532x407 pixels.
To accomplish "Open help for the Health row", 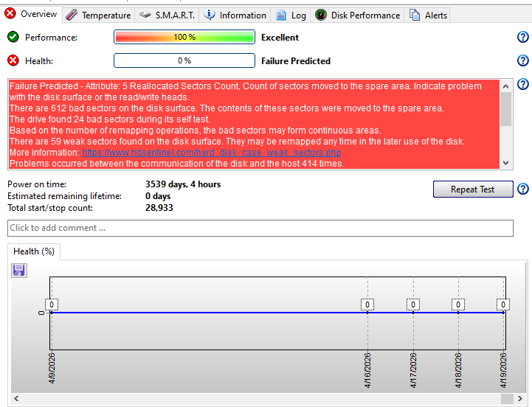I will point(523,60).
